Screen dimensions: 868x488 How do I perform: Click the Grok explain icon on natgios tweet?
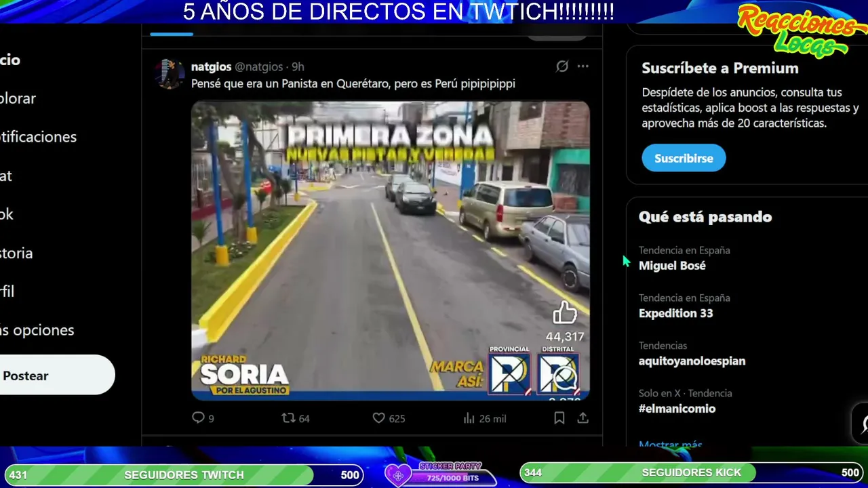(562, 66)
